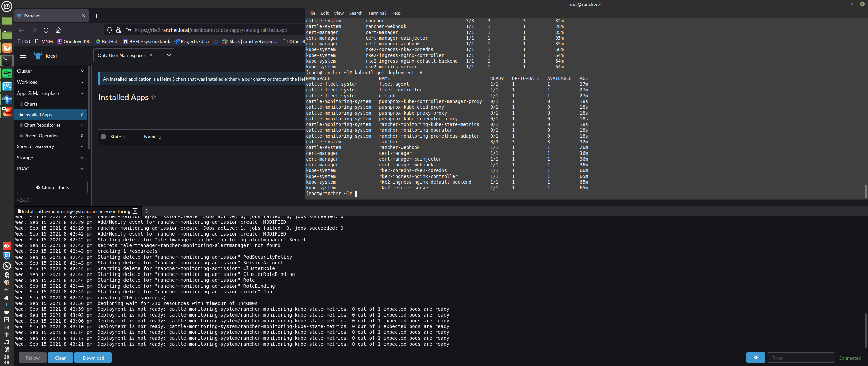Open the terminal Search menu

tap(356, 13)
